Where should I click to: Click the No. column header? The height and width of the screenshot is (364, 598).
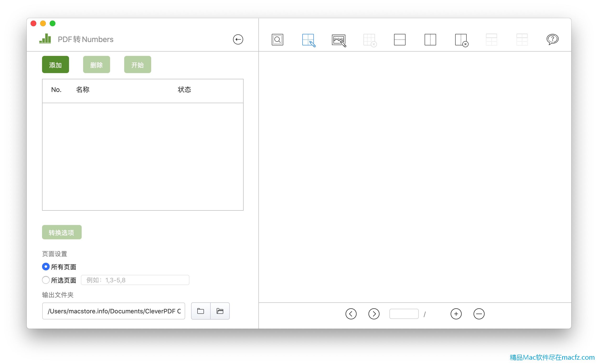click(56, 90)
